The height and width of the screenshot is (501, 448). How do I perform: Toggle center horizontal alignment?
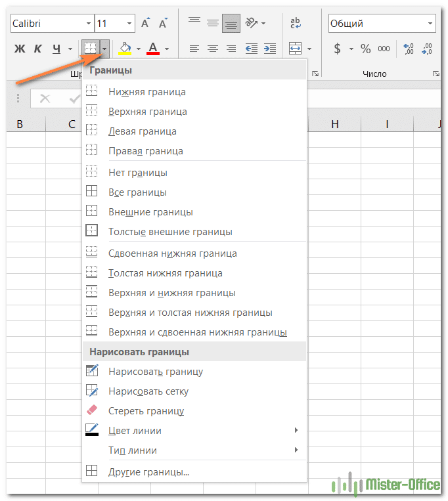(213, 49)
